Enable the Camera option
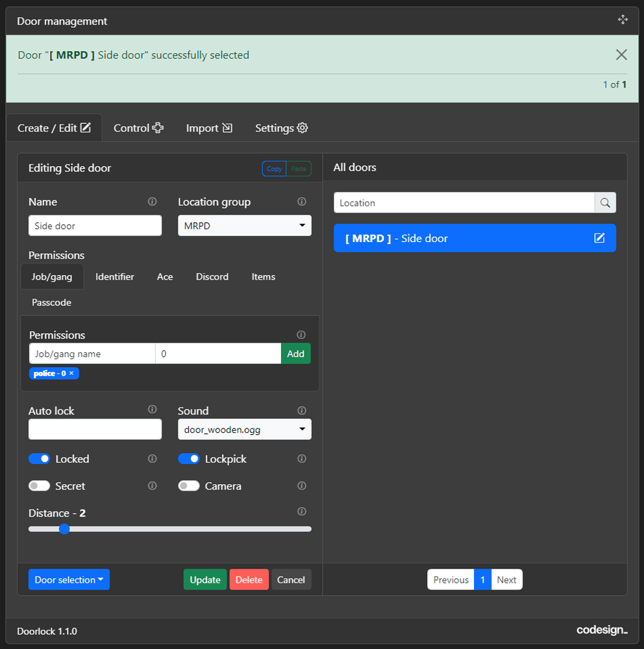The image size is (644, 649). click(188, 485)
